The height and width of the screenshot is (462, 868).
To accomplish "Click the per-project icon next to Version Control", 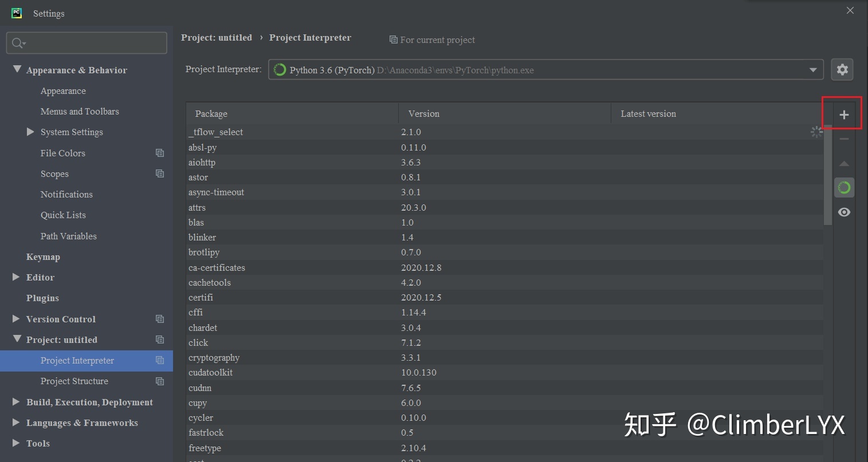I will coord(159,319).
